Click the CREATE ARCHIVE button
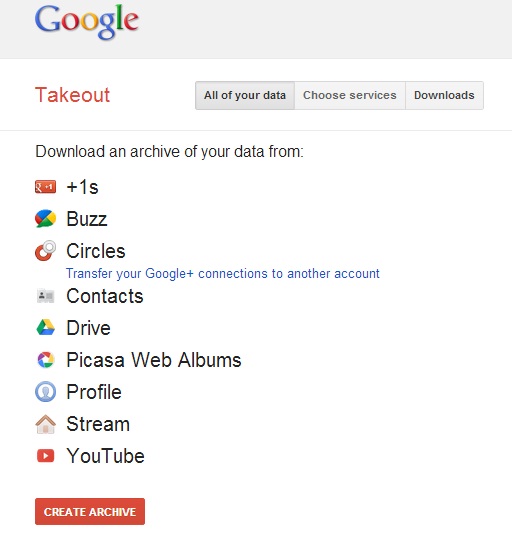This screenshot has height=543, width=512. [90, 511]
